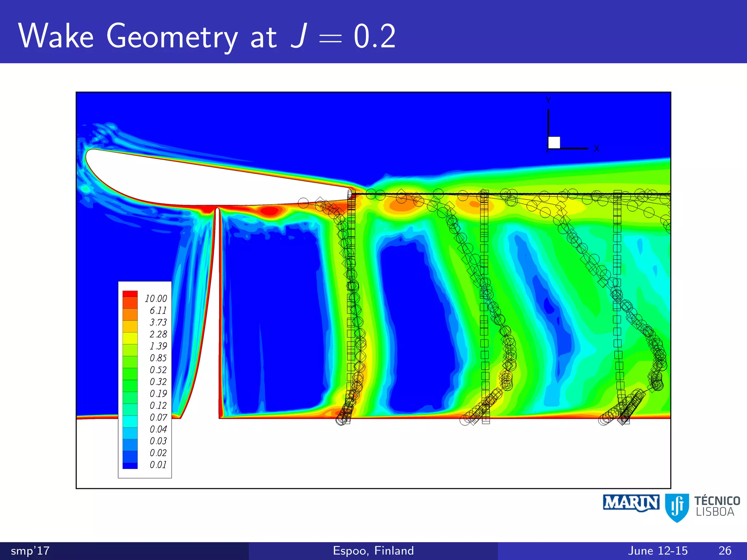
Task: Click the legend value 0.52
Action: pyautogui.click(x=158, y=370)
